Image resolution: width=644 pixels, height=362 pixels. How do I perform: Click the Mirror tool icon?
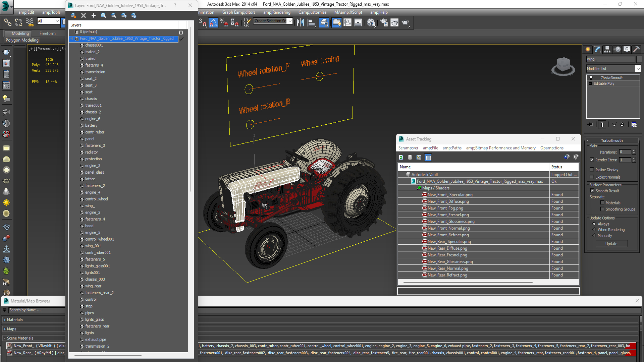300,22
